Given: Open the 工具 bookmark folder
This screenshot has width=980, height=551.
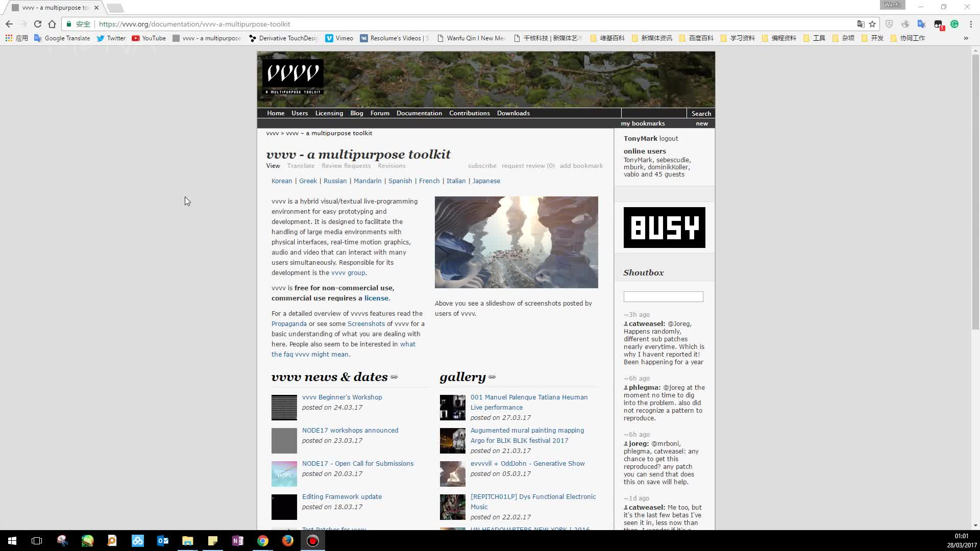Looking at the screenshot, I should click(814, 38).
